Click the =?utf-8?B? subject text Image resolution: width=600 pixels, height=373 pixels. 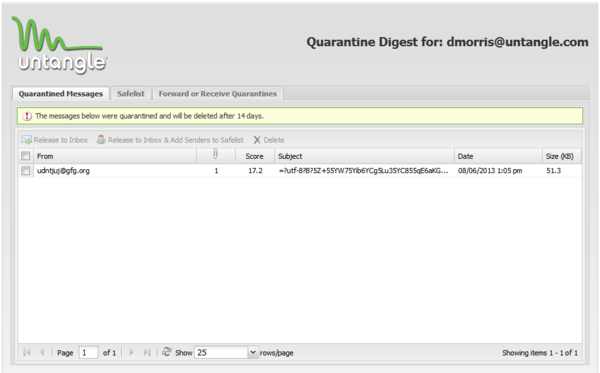(364, 171)
